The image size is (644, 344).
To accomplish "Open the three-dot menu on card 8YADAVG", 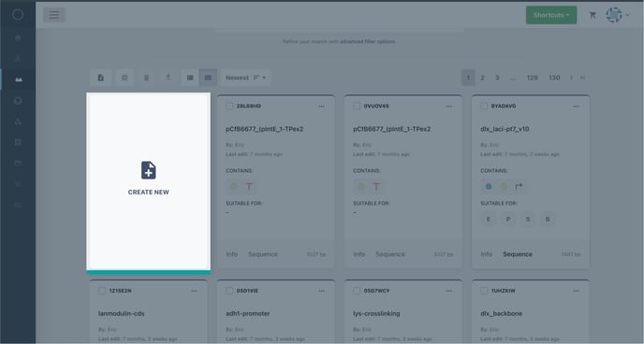I will (576, 107).
